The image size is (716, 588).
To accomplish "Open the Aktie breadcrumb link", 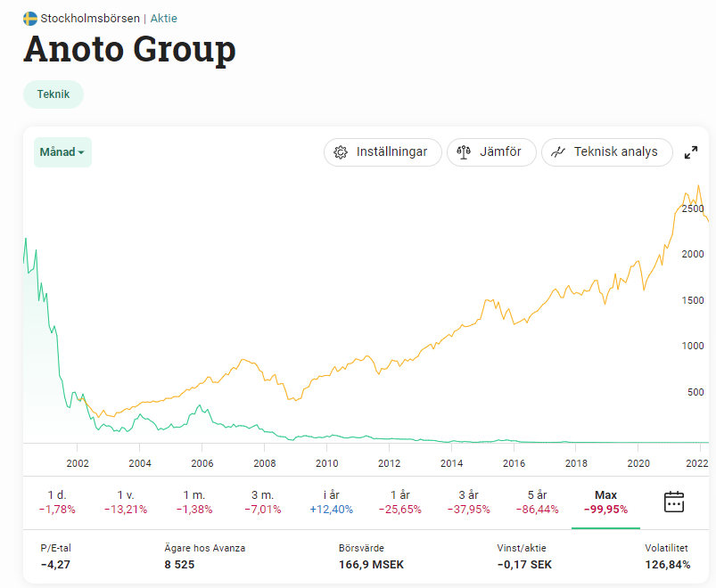I will click(x=163, y=18).
